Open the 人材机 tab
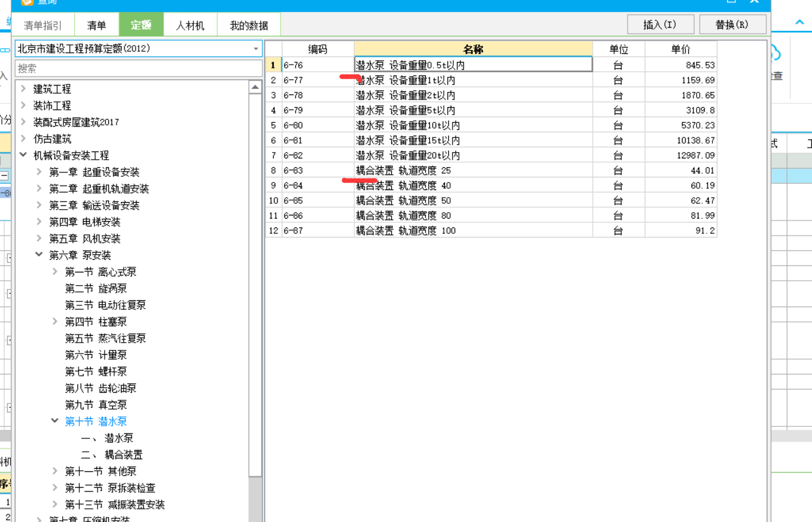Screen dimensions: 812x522 pos(190,25)
